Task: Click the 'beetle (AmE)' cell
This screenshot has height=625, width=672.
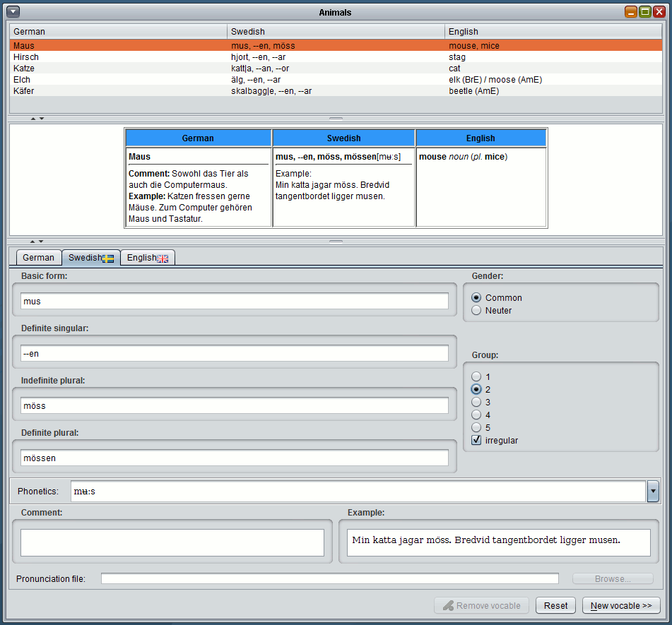Action: 554,90
